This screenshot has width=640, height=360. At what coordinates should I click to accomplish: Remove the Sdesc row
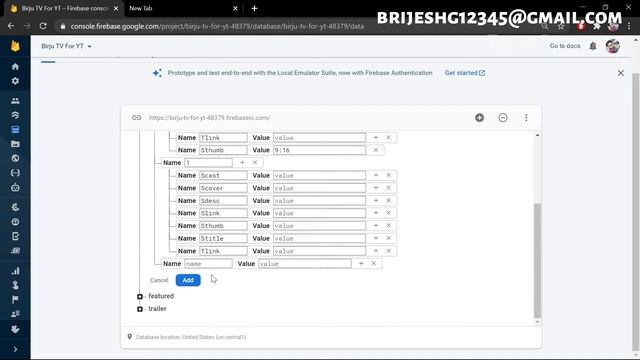389,200
